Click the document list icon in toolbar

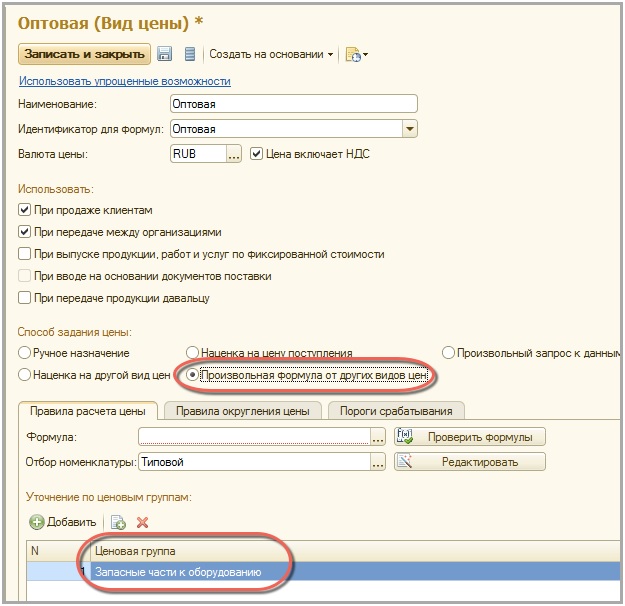(189, 54)
